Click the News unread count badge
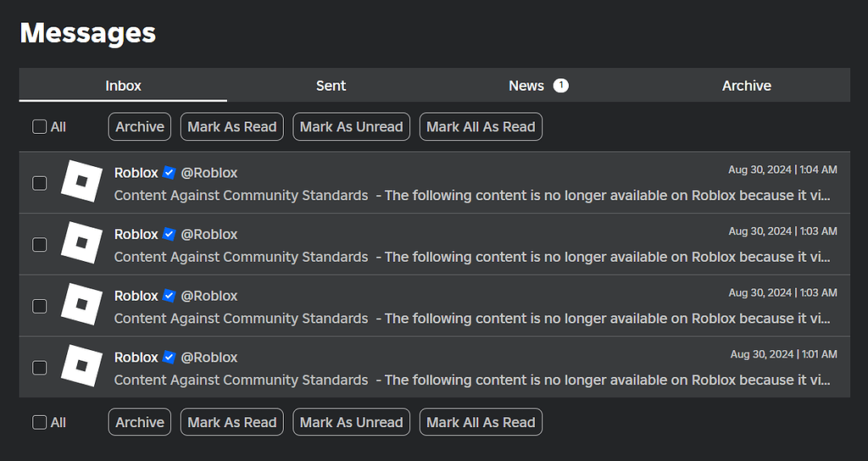Viewport: 868px width, 461px height. pyautogui.click(x=561, y=86)
